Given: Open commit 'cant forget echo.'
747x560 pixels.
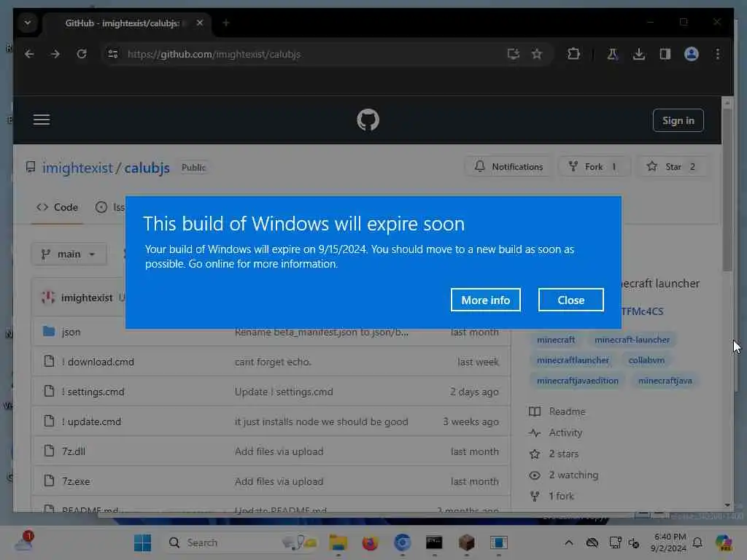Looking at the screenshot, I should click(273, 362).
